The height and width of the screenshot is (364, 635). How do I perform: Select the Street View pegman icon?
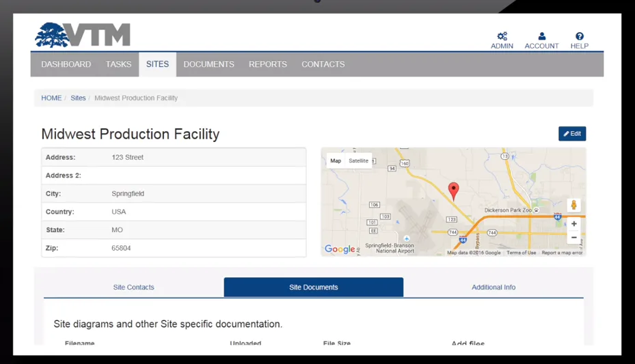(x=573, y=205)
